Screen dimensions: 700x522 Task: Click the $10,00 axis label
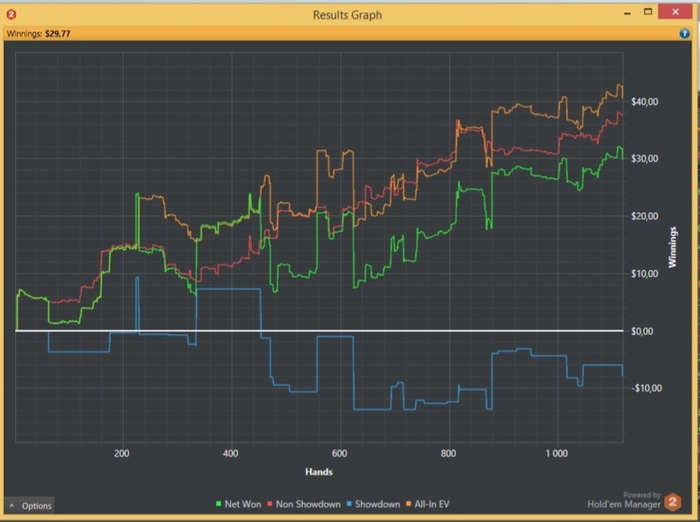pyautogui.click(x=644, y=274)
